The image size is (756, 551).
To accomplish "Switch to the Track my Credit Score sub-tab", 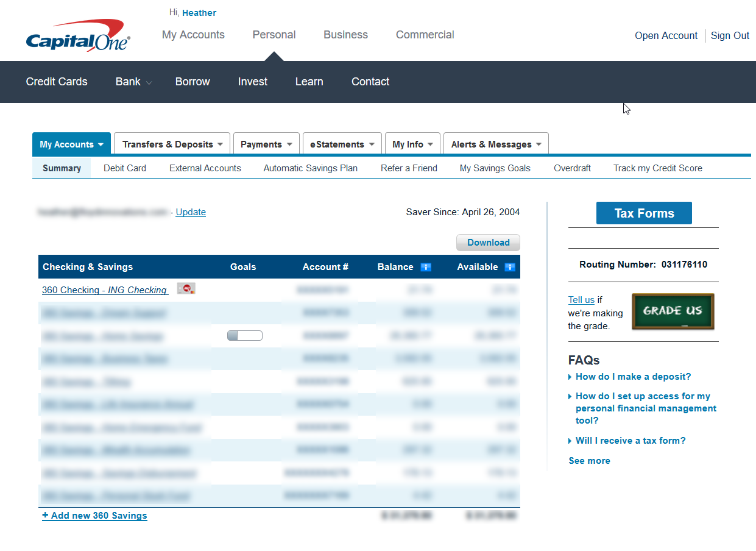I will click(658, 168).
